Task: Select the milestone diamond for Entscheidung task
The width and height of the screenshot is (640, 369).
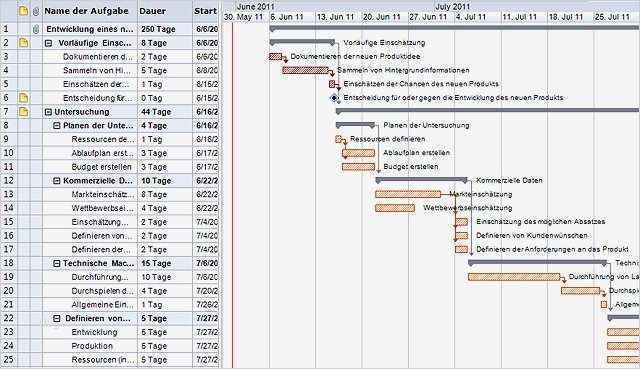Action: pyautogui.click(x=334, y=98)
